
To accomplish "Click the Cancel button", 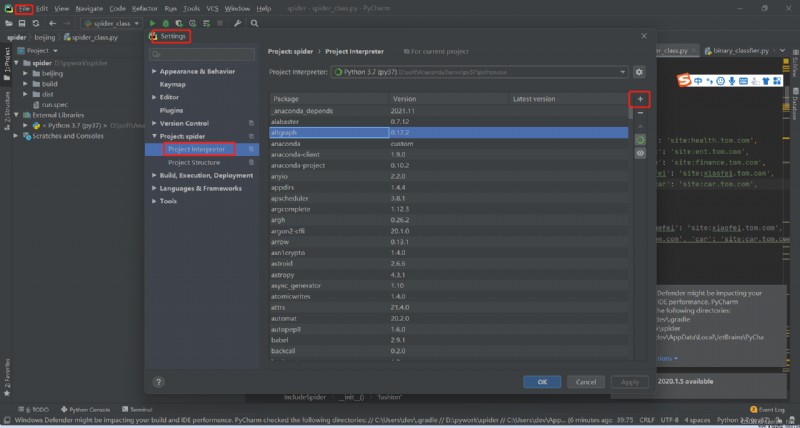I will point(586,382).
